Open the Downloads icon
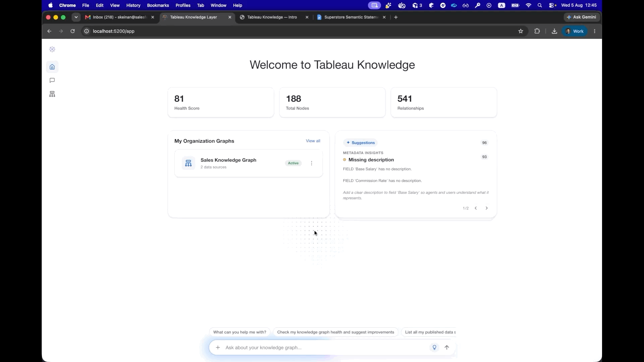The image size is (644, 362). tap(554, 31)
